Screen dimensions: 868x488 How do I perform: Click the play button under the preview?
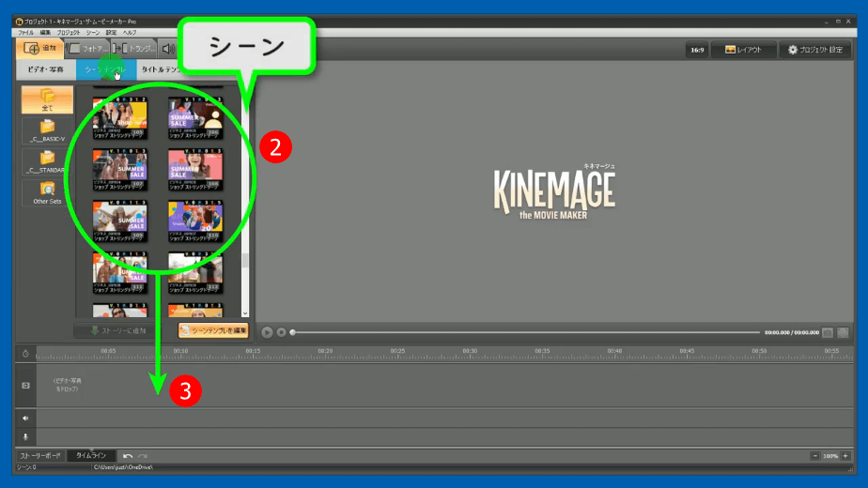267,332
